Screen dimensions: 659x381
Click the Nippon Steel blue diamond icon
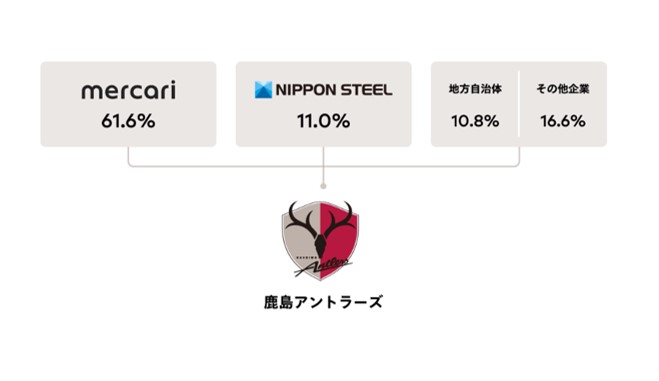tap(264, 90)
